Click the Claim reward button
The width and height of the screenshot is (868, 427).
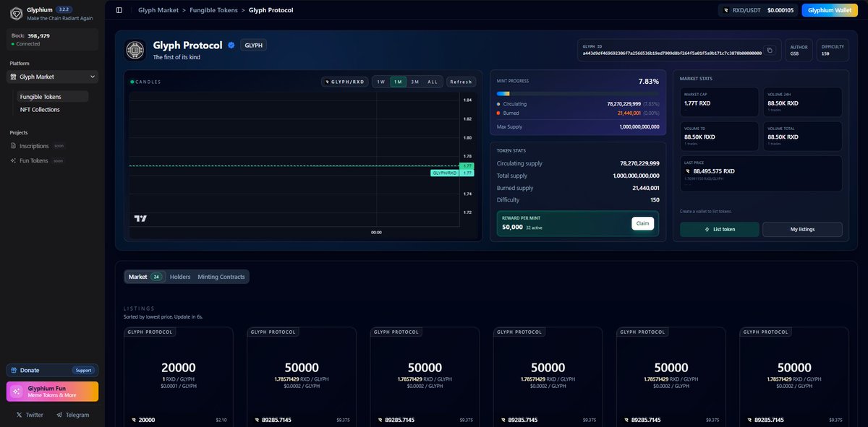(642, 223)
